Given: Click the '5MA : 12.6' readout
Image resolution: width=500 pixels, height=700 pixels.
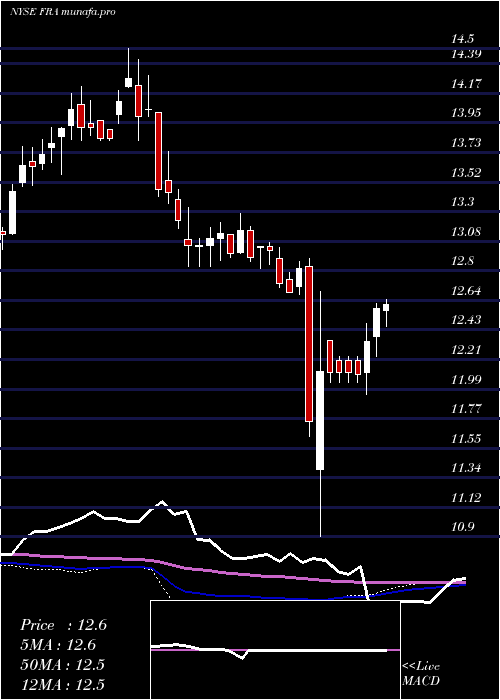Looking at the screenshot, I should click(58, 645).
